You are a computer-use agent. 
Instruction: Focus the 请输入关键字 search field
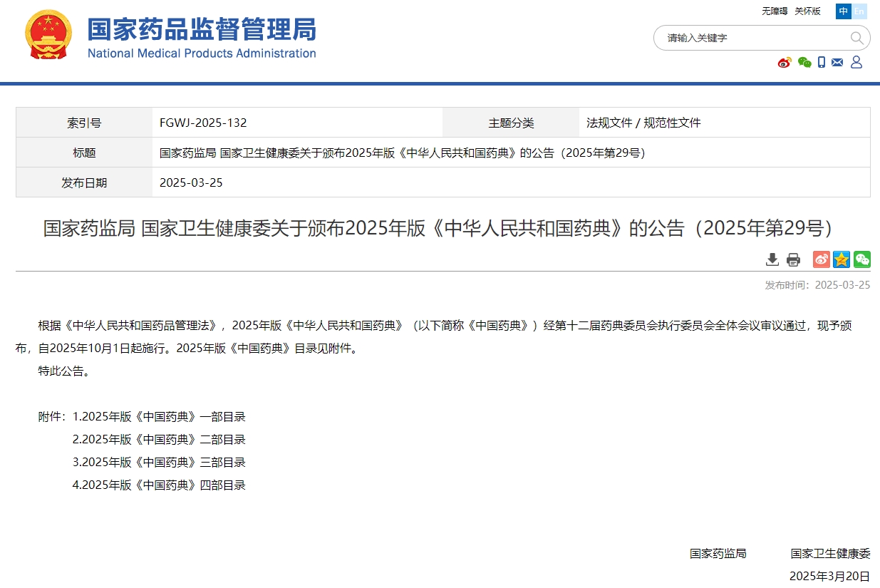752,38
